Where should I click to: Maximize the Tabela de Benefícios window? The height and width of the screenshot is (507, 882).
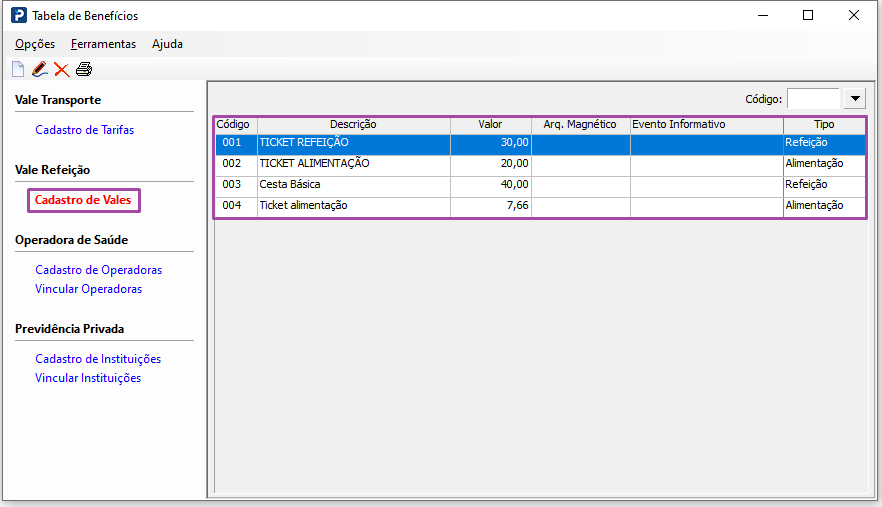[808, 15]
